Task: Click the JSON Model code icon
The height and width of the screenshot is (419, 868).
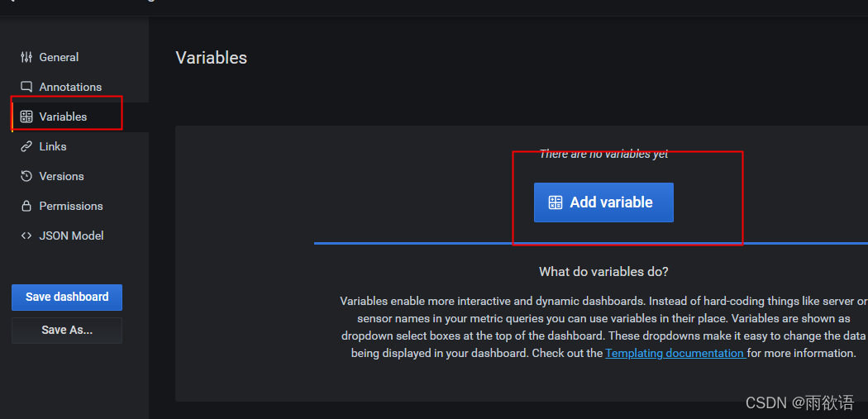Action: click(x=26, y=236)
